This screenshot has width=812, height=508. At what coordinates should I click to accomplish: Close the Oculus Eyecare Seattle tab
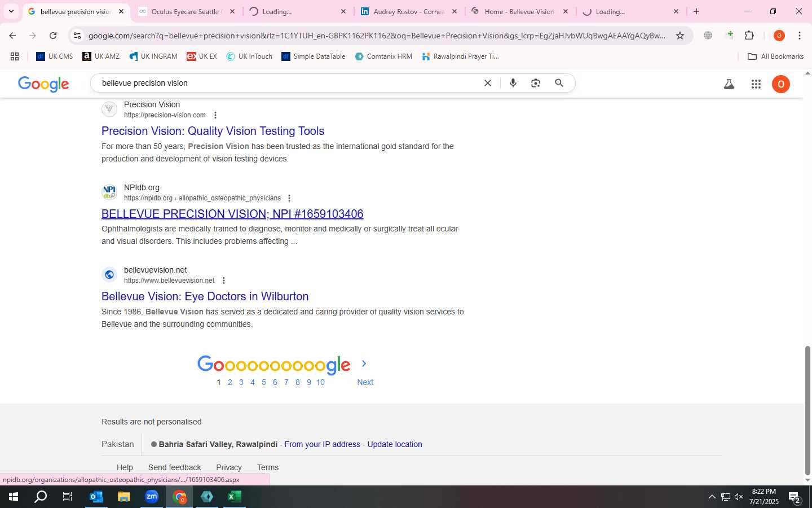click(232, 11)
